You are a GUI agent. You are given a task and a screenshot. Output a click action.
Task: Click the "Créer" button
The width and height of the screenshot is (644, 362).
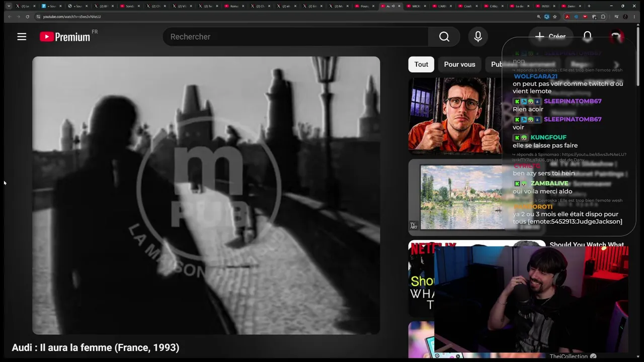click(x=550, y=36)
